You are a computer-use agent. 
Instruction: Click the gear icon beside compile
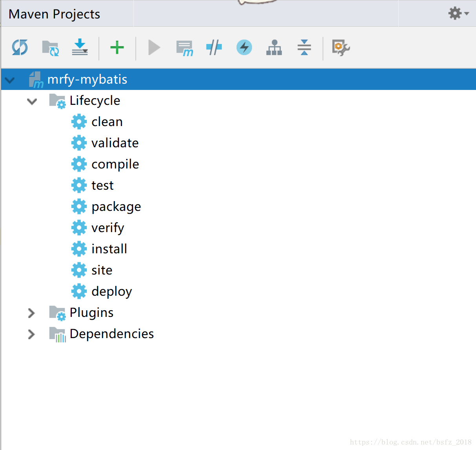tap(79, 164)
